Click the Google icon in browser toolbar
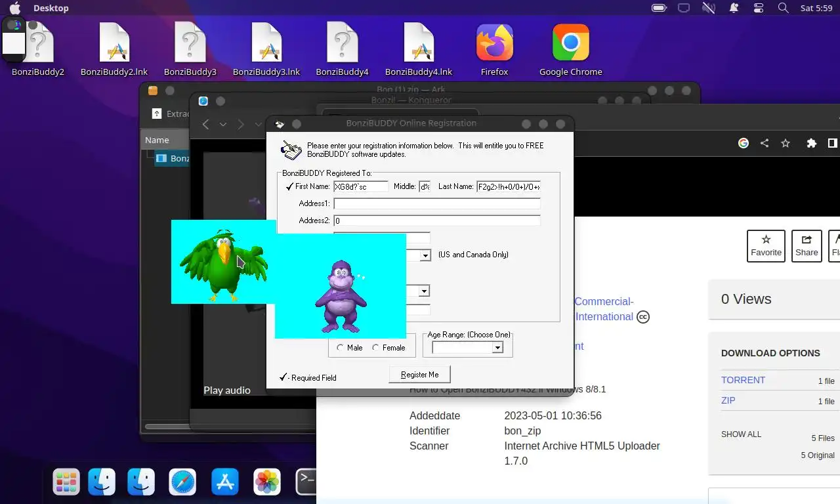 pos(744,143)
